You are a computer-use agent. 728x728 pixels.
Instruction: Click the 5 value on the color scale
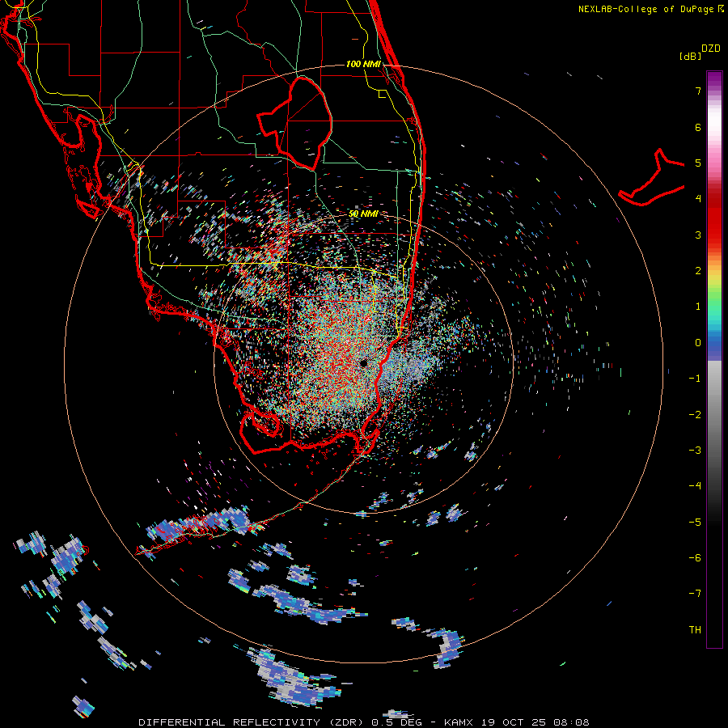click(698, 163)
